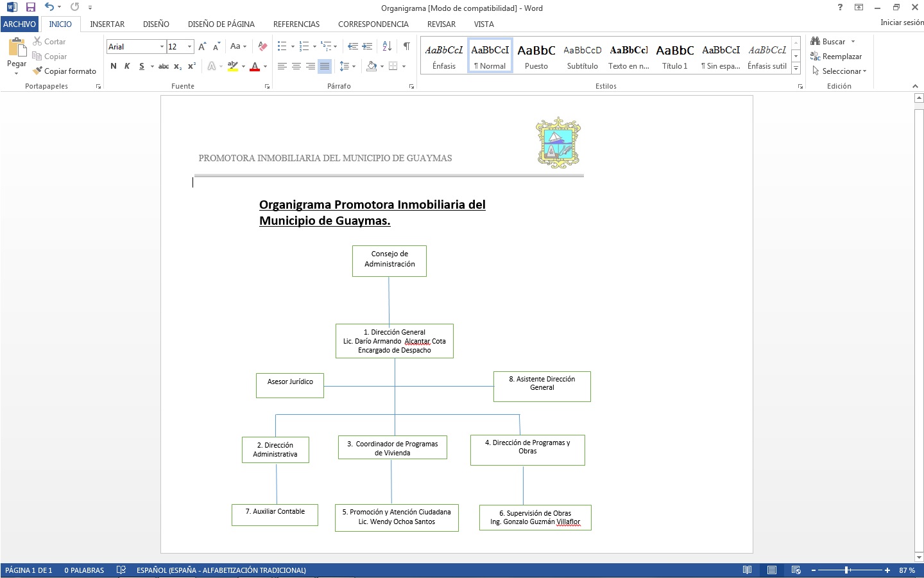Click the grow font size icon

[202, 46]
